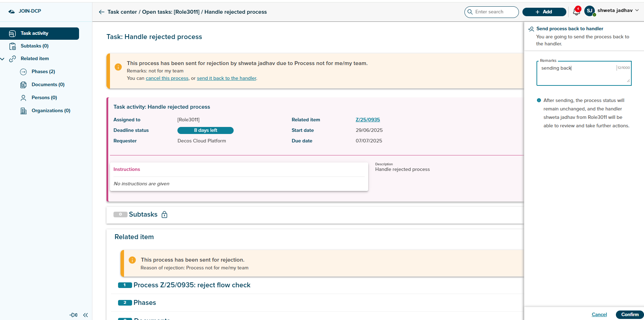Click the Cancel link in side panel
The height and width of the screenshot is (320, 644).
(599, 315)
